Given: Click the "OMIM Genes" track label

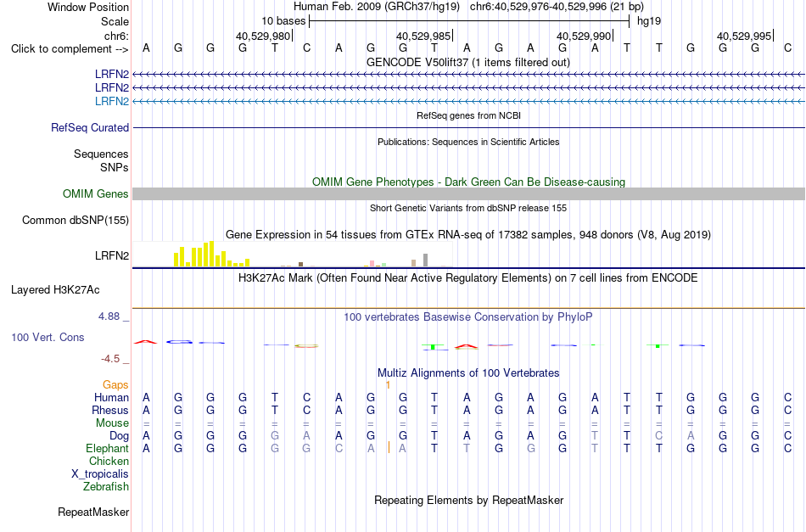Looking at the screenshot, I should click(95, 193).
